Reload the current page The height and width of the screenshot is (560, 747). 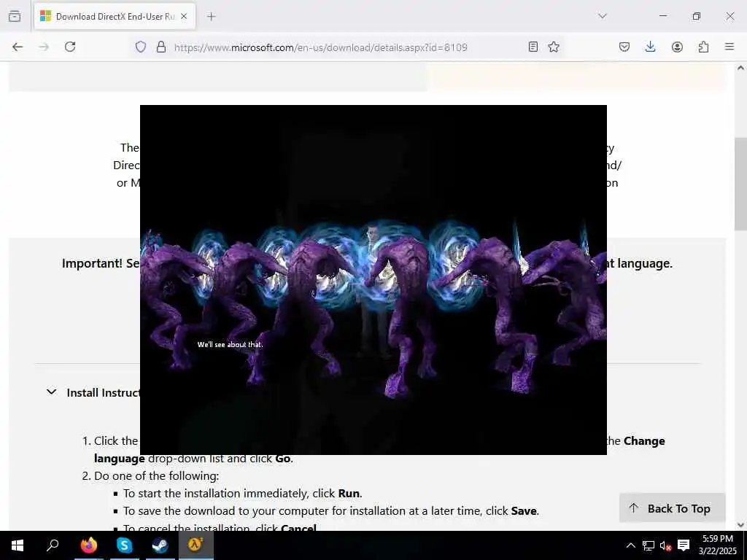70,47
